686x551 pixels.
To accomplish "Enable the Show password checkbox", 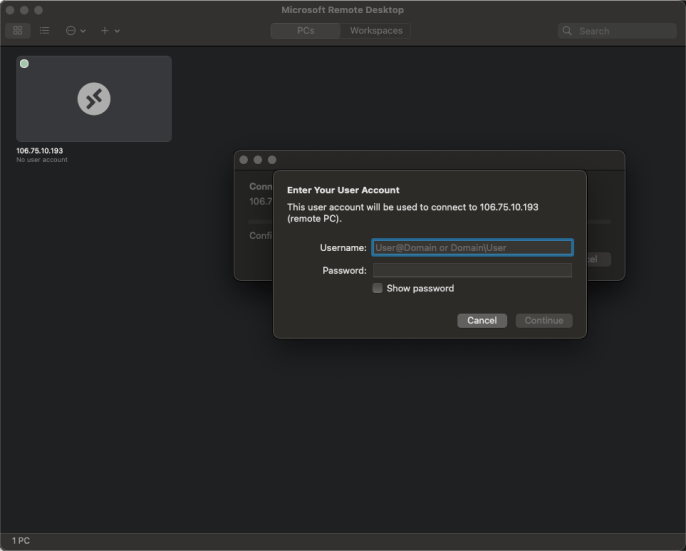I will [378, 288].
